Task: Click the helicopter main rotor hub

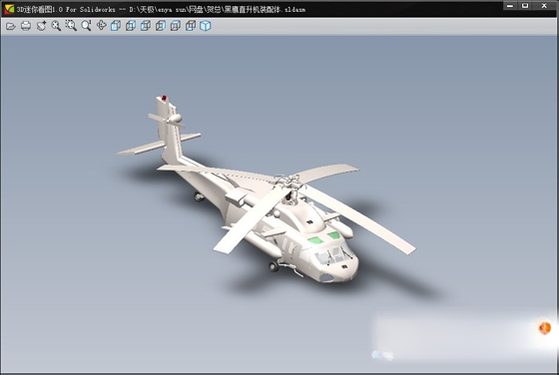Action: tap(288, 184)
